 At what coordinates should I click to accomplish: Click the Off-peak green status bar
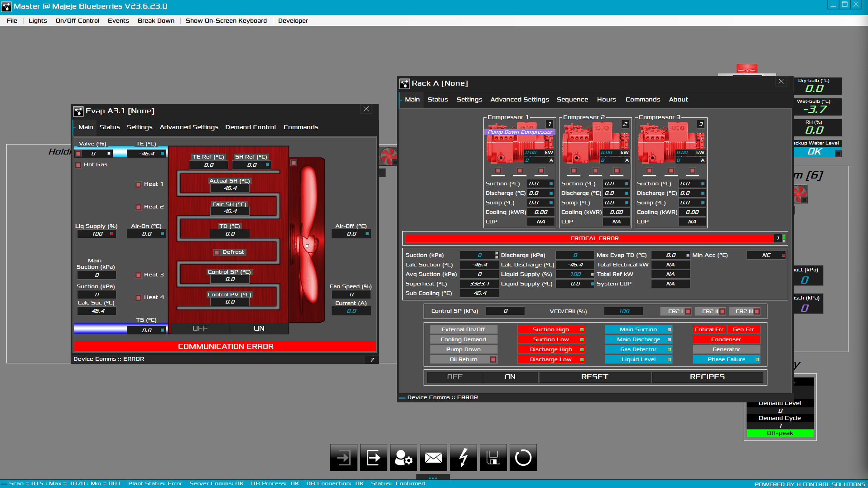click(x=780, y=433)
